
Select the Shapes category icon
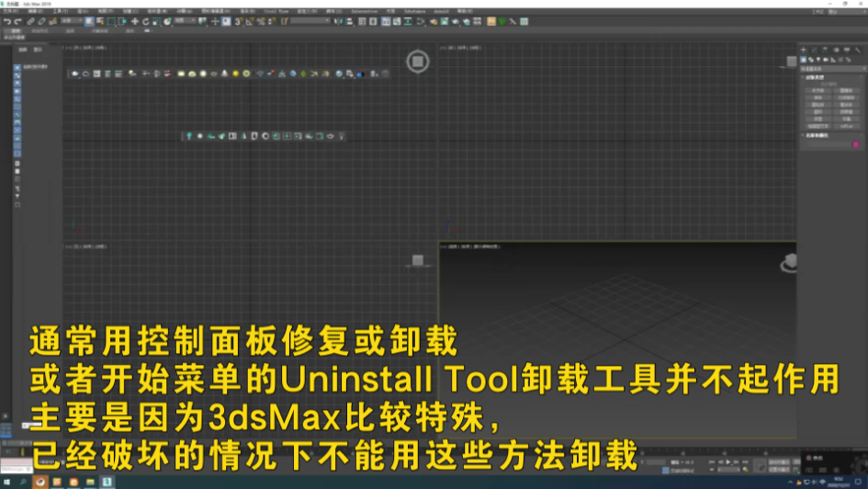811,59
